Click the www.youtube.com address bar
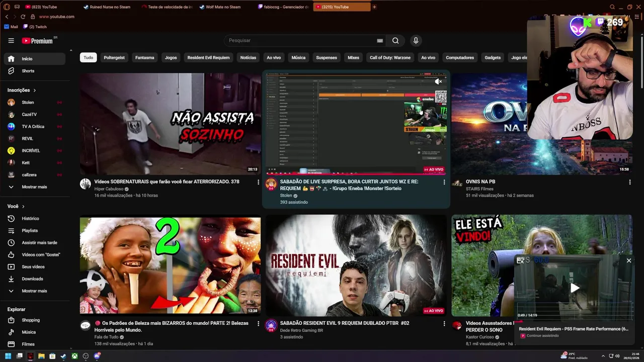This screenshot has height=362, width=644. (x=57, y=17)
